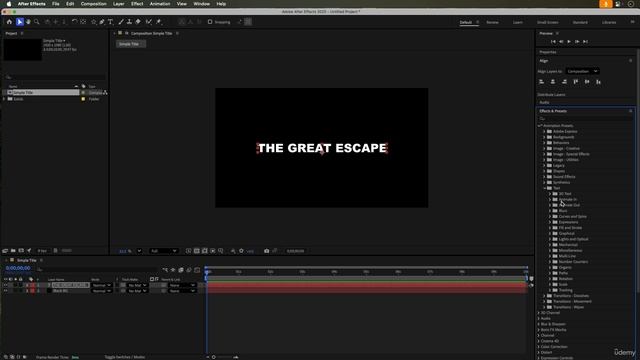Click Align Horizontal Center icon
The width and height of the screenshot is (640, 360).
tap(553, 82)
